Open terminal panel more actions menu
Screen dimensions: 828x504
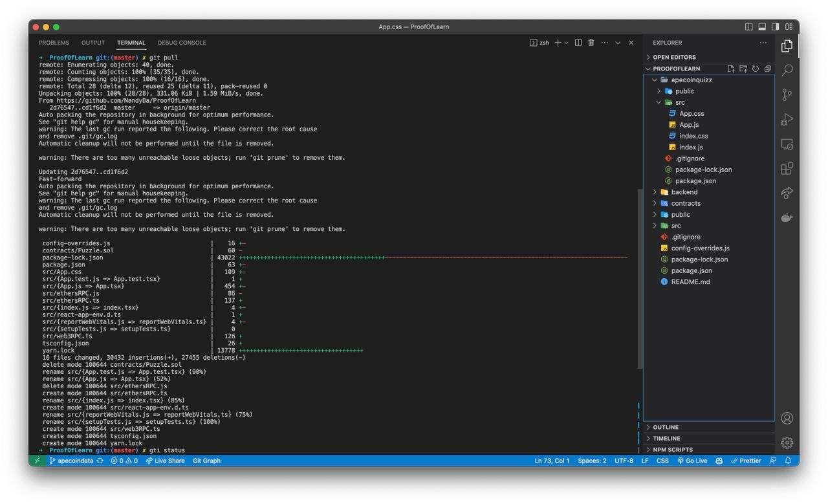pos(604,43)
